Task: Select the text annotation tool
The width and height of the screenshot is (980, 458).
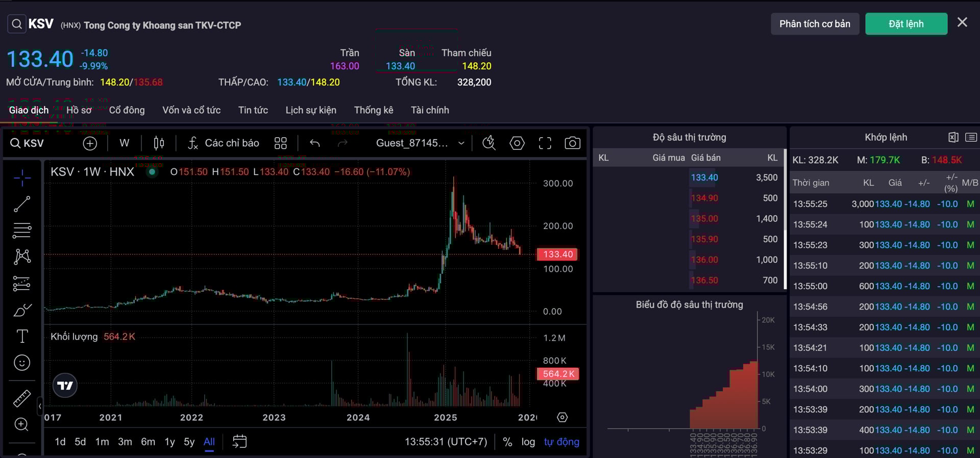Action: click(x=22, y=336)
